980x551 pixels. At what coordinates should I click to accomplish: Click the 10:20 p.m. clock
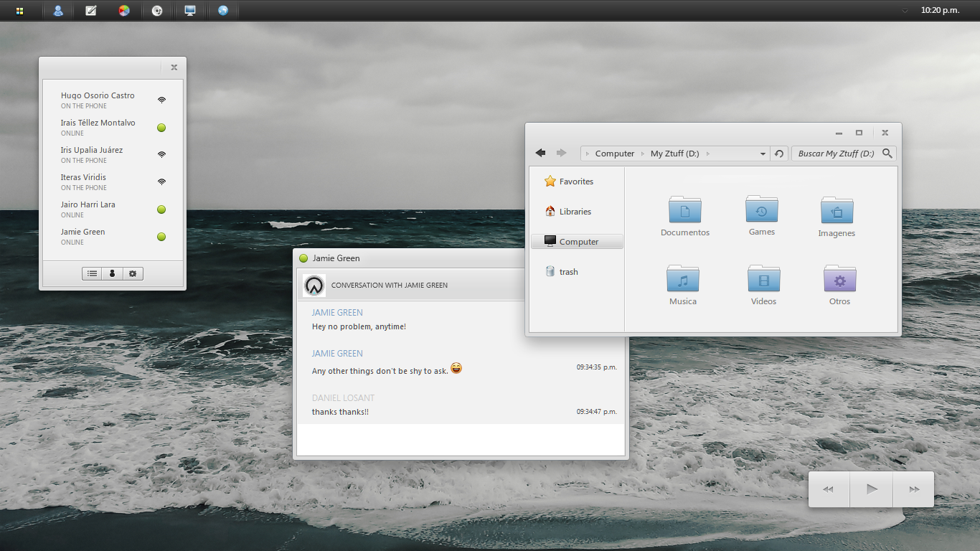940,11
